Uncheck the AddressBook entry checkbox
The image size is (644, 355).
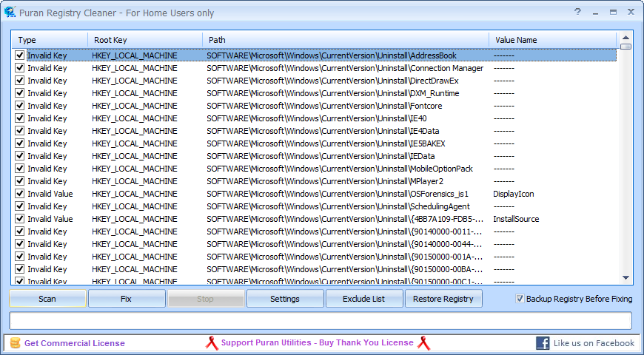pyautogui.click(x=19, y=55)
